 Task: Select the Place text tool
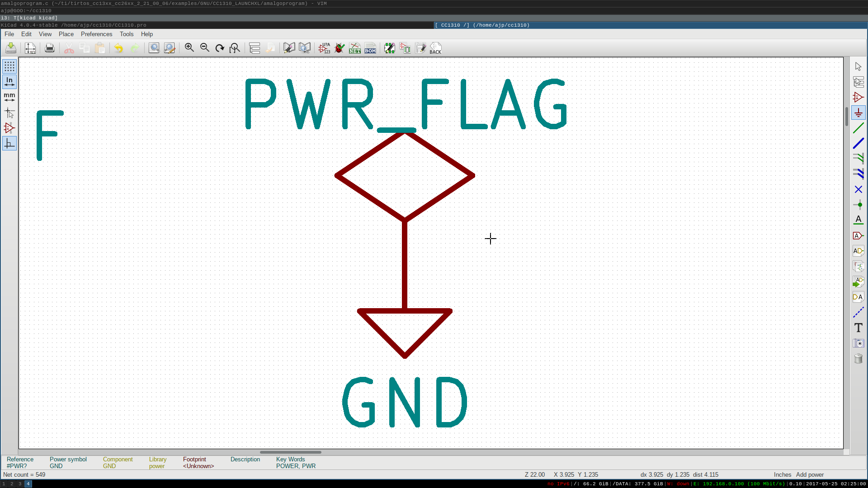tap(858, 328)
